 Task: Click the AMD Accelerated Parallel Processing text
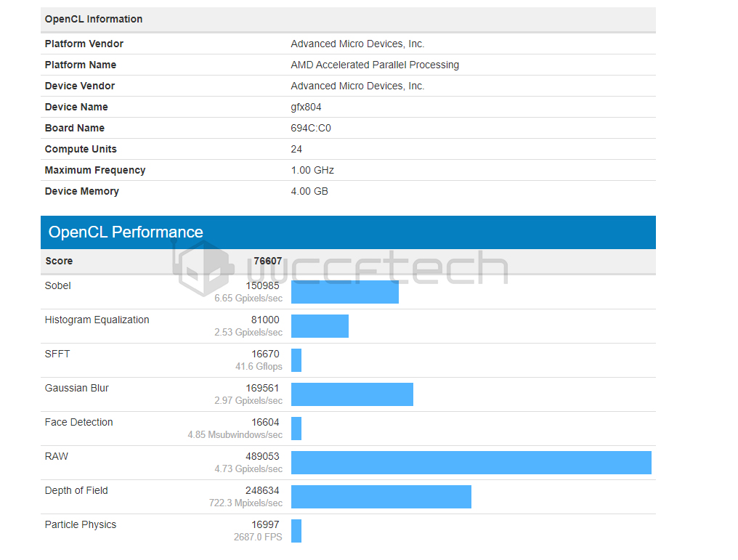pos(375,65)
